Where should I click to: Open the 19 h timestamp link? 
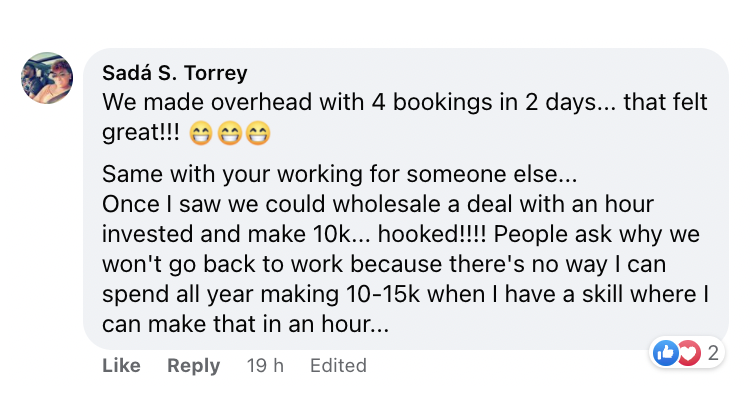[x=265, y=366]
